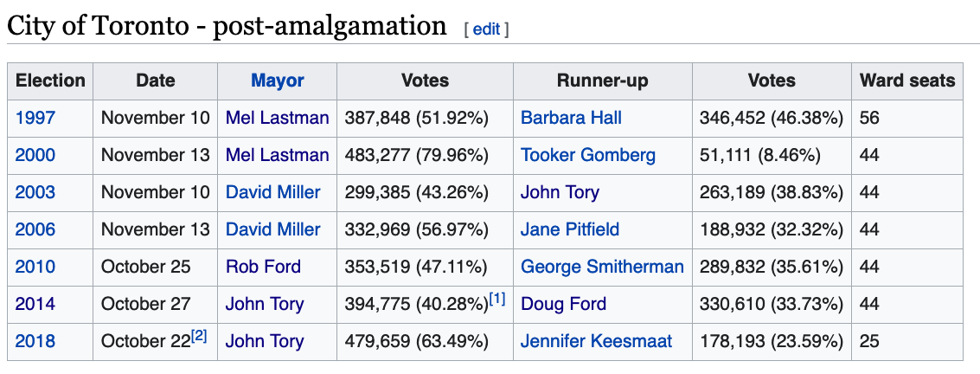Screen dimensions: 980x374
Task: Open the 2006 election link
Action: tap(35, 229)
